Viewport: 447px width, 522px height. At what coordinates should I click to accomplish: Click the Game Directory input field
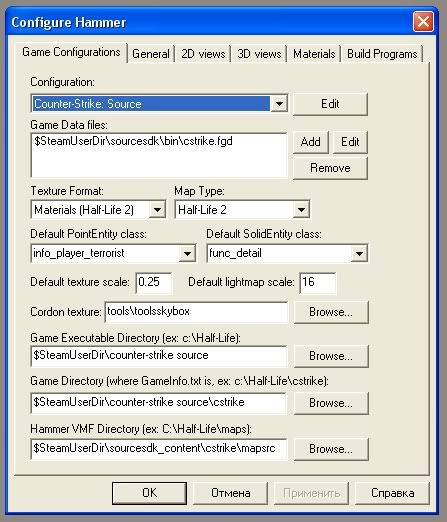[x=159, y=403]
